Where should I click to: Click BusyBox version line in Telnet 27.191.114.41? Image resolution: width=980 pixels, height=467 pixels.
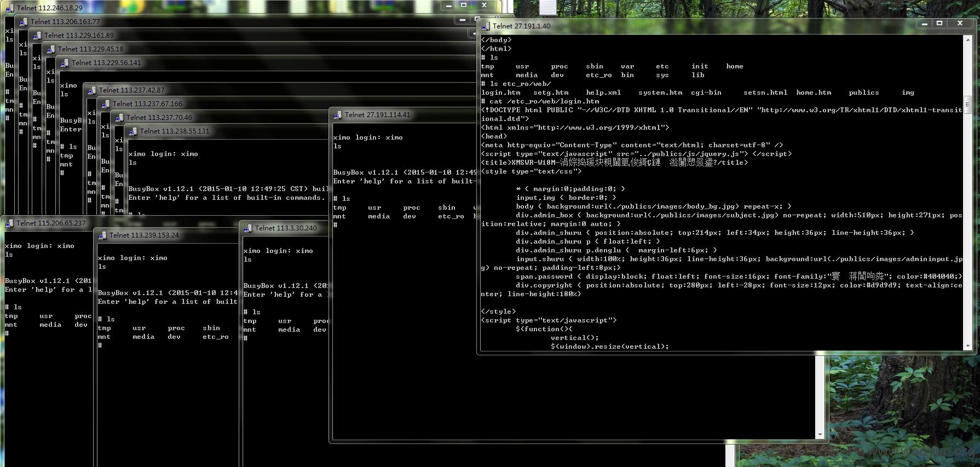pyautogui.click(x=405, y=172)
